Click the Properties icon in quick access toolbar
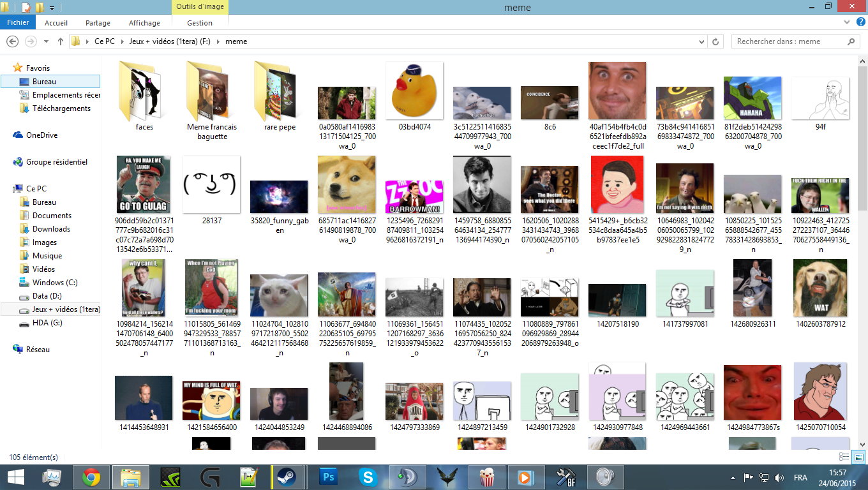Screen dimensions: 868x490 26,8
